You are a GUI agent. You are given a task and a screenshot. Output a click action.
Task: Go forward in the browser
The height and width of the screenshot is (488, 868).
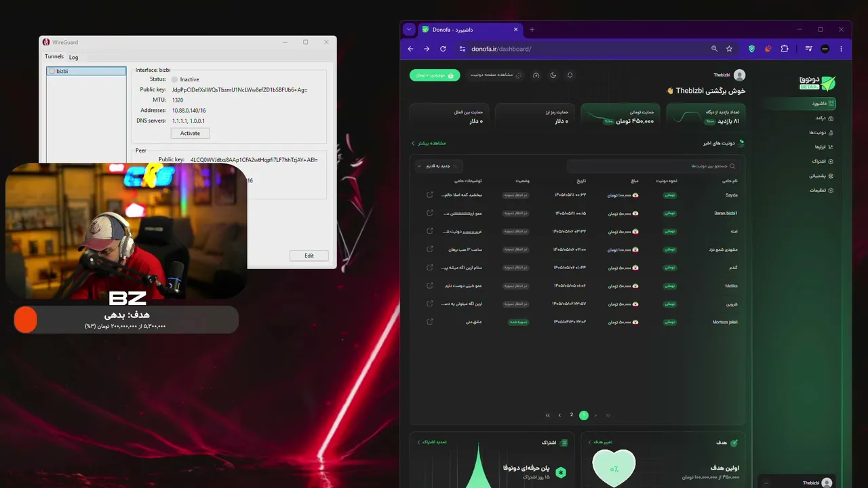[x=427, y=49]
